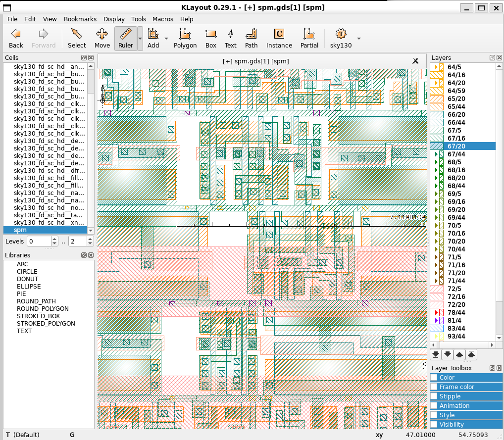Select ROUND_POLYGON in the Libraries list
504x440 pixels.
(43, 309)
